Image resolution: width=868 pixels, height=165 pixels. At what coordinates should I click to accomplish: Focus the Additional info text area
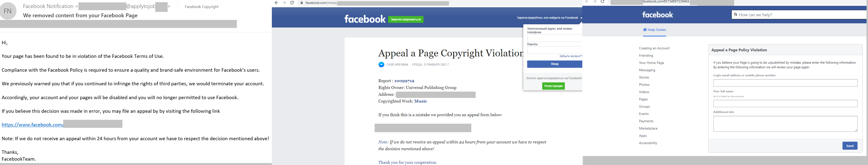(785, 124)
